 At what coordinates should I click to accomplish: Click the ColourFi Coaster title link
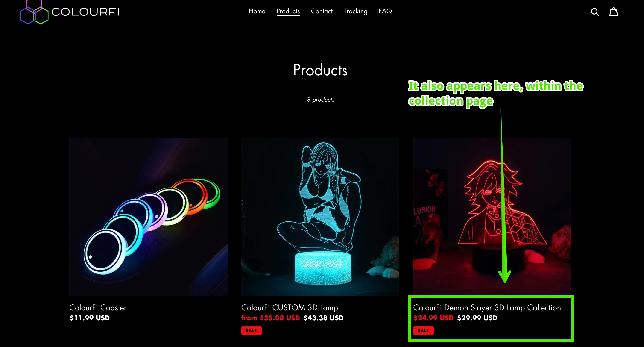(x=98, y=308)
